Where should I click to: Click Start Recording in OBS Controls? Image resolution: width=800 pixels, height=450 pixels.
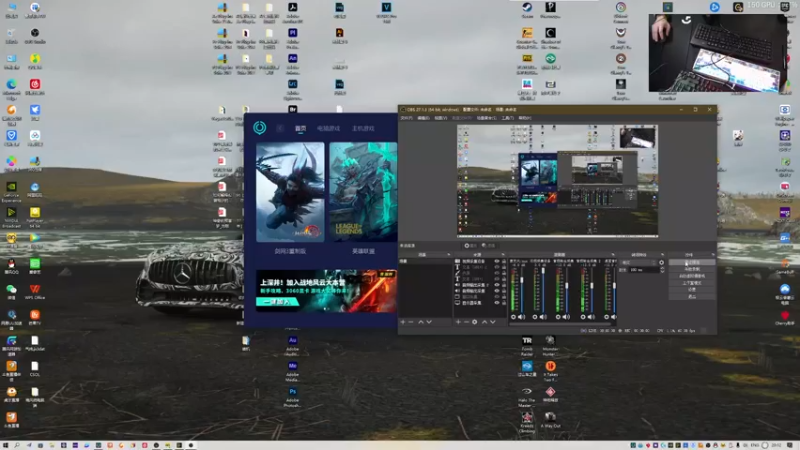point(692,269)
